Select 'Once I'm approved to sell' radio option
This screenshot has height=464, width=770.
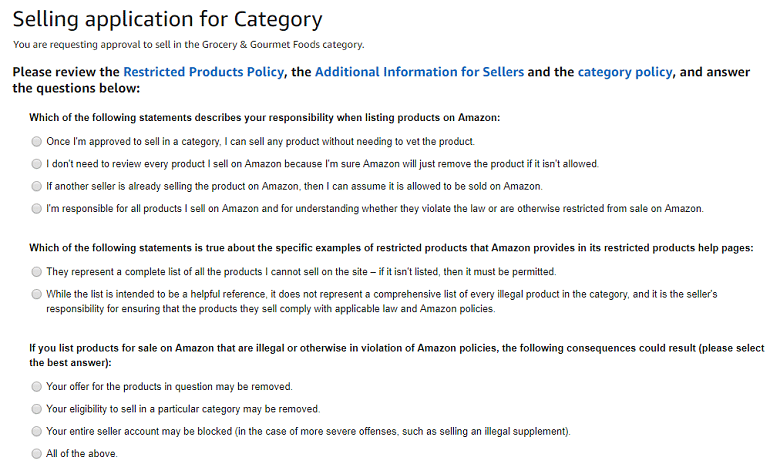click(37, 141)
